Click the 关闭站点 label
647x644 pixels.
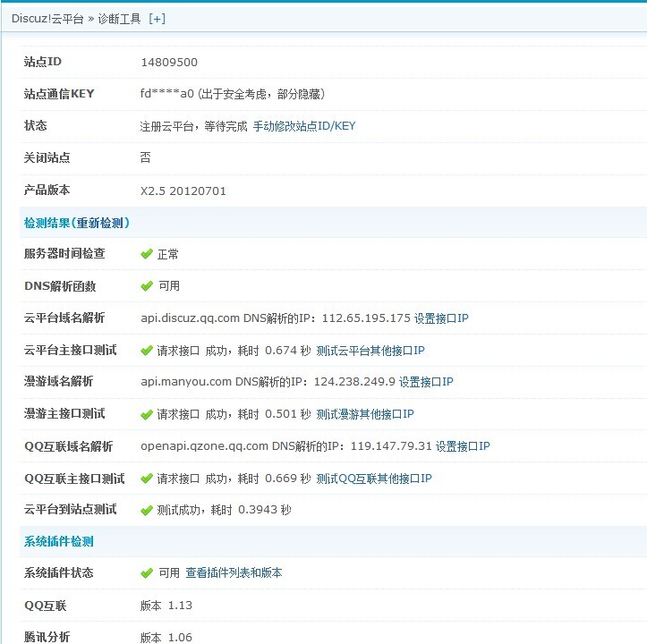click(47, 157)
